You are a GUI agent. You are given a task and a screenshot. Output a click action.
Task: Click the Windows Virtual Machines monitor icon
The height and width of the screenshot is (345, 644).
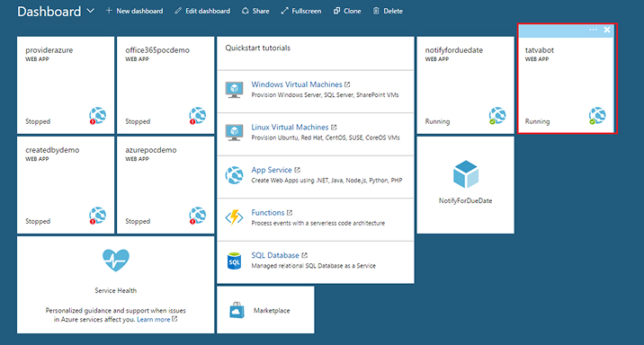click(234, 90)
